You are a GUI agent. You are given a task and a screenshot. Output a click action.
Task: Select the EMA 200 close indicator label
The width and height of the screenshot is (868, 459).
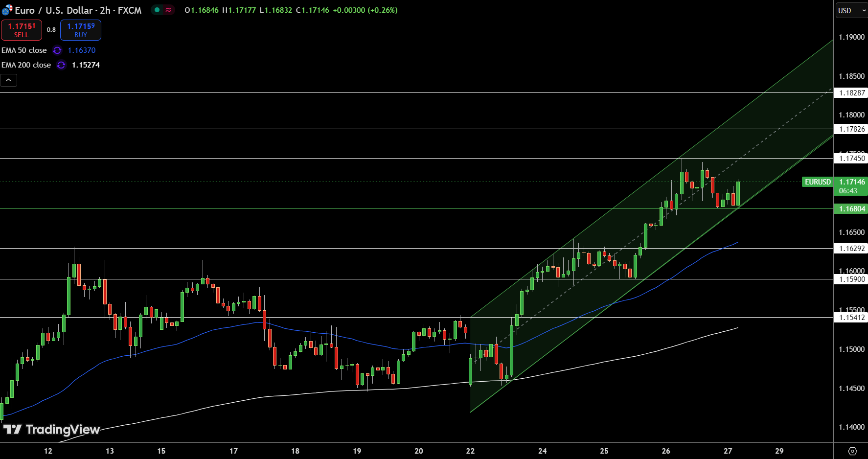pos(26,65)
